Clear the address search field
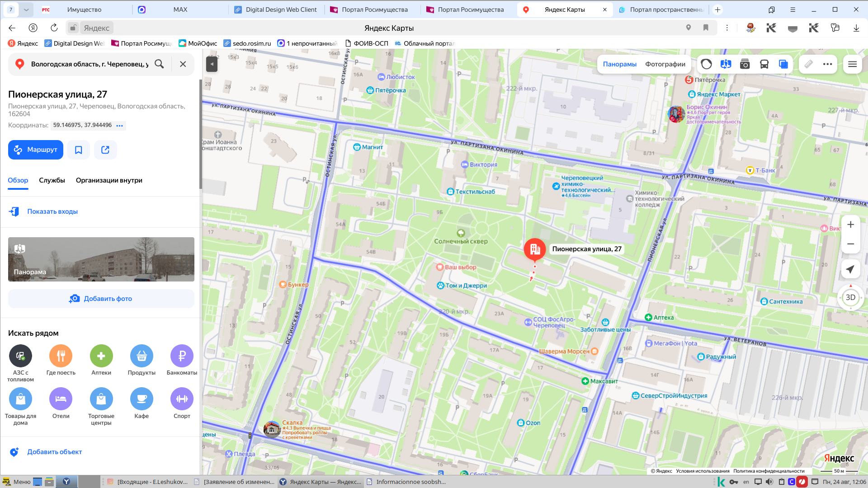Viewport: 868px width, 488px height. pos(183,64)
